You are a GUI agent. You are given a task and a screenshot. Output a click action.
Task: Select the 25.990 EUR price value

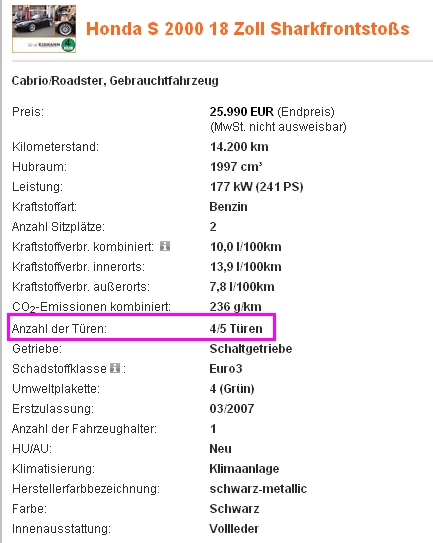click(241, 112)
